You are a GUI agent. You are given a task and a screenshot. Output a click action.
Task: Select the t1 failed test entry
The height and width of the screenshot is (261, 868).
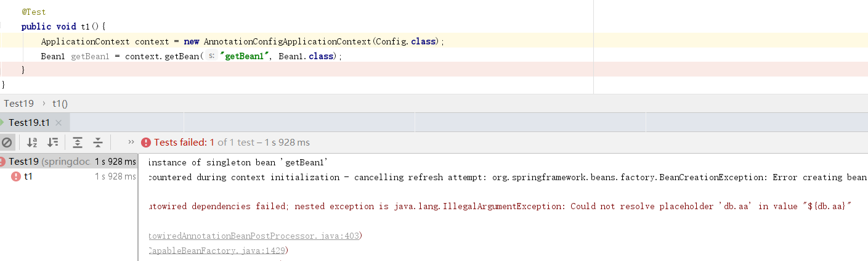tap(68, 176)
